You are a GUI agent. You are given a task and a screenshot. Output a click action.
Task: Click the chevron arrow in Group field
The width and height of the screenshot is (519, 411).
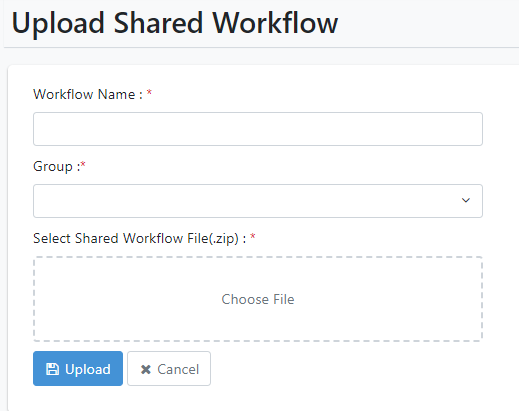(466, 200)
